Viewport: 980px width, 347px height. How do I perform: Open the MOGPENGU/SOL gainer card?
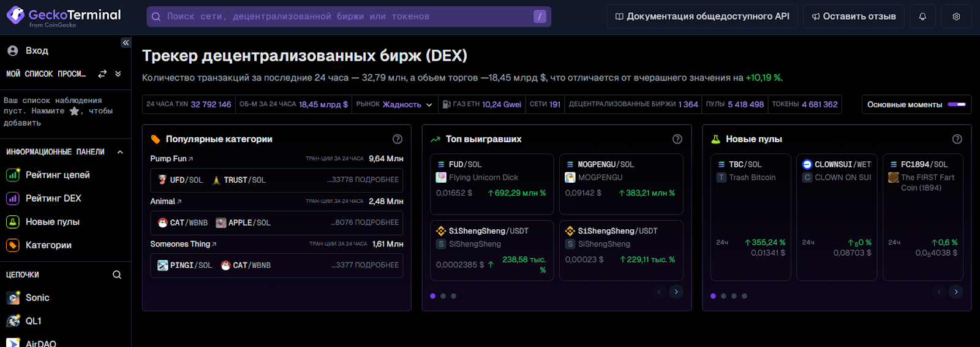[x=621, y=184]
